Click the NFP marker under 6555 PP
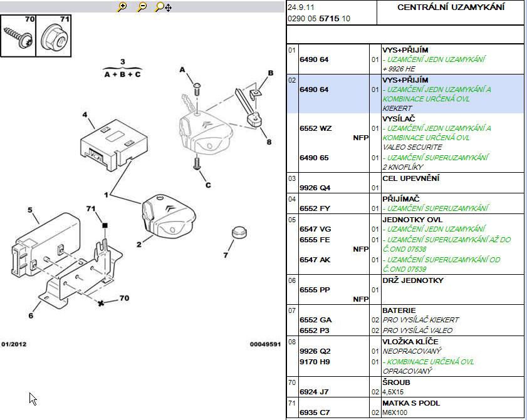527x420 pixels. click(x=361, y=299)
